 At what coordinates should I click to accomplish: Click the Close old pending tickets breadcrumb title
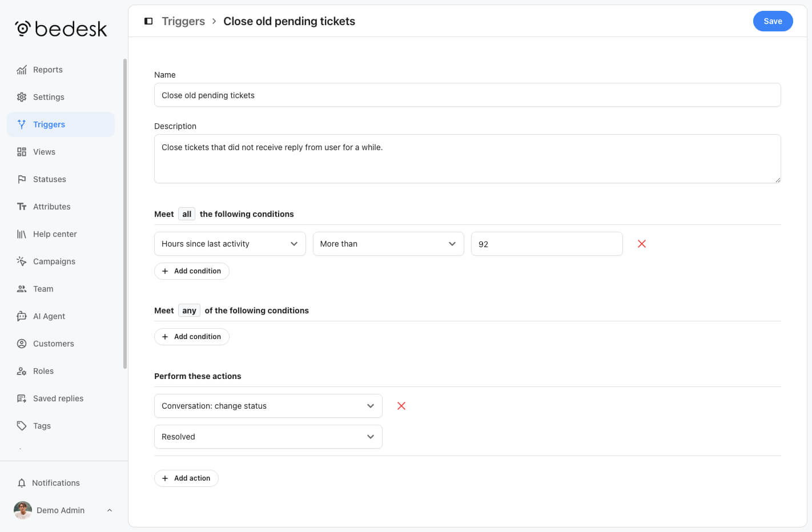[289, 21]
